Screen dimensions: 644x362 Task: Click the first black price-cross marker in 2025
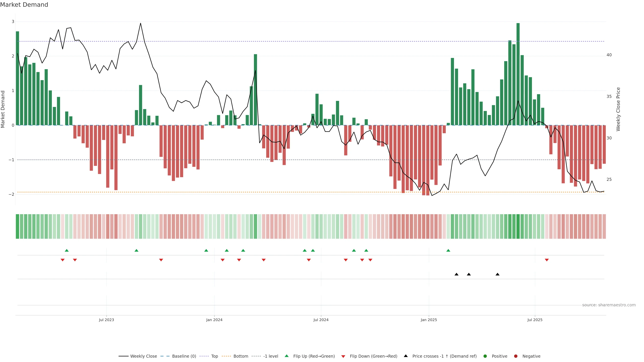tap(457, 274)
